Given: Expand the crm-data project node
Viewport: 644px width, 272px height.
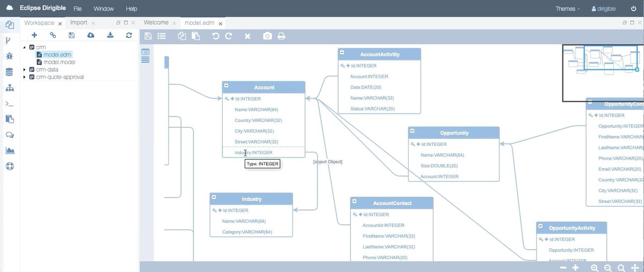Looking at the screenshot, I should 25,69.
